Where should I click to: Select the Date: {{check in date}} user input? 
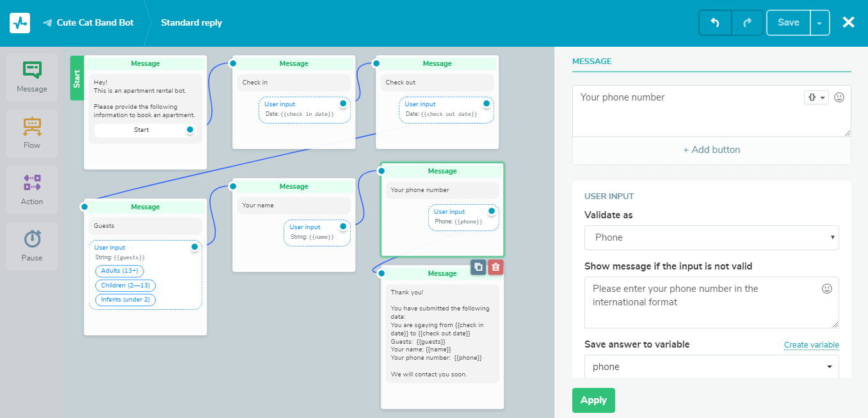(305, 109)
